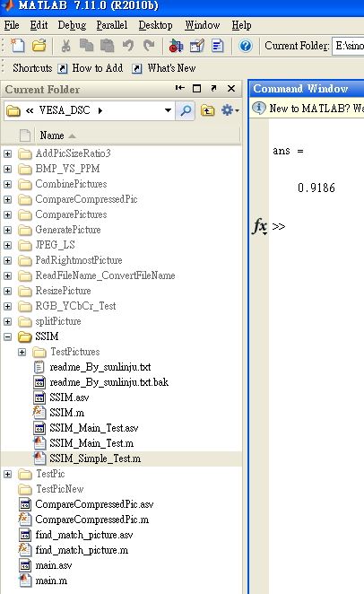Click the Copy toolbar icon
Image resolution: width=364 pixels, height=594 pixels.
point(86,47)
